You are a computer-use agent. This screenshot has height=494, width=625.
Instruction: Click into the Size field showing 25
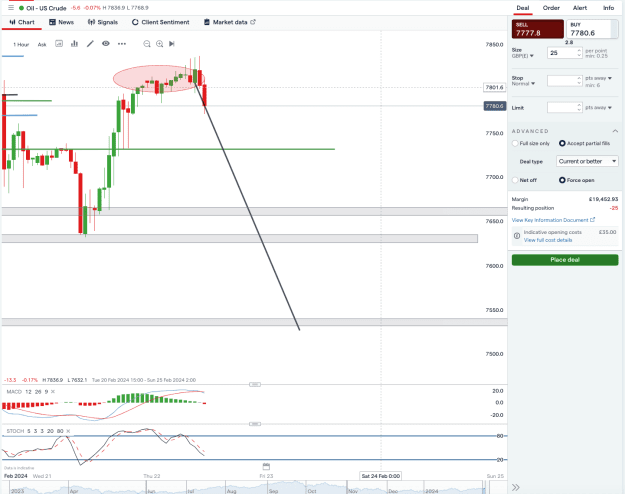tap(565, 53)
